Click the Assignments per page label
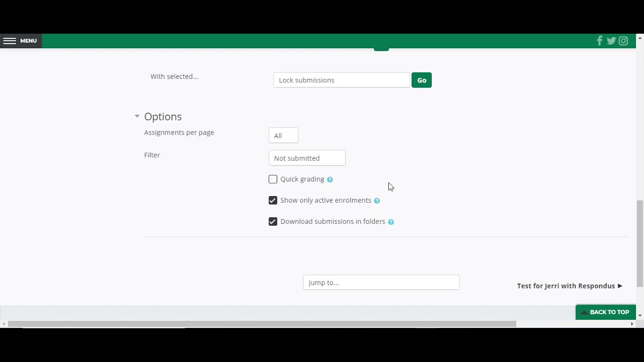 (179, 132)
